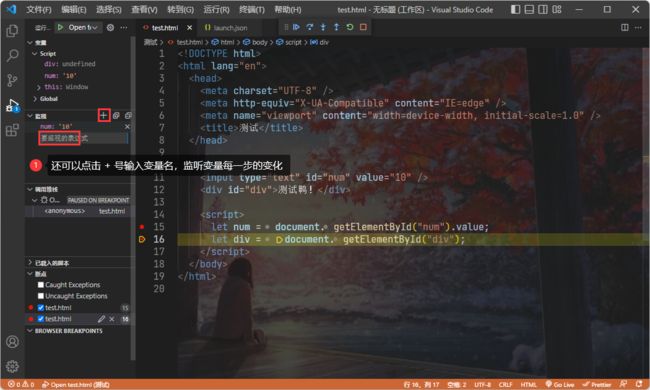The height and width of the screenshot is (390, 650).
Task: Step out in debug toolbar
Action: pyautogui.click(x=336, y=27)
